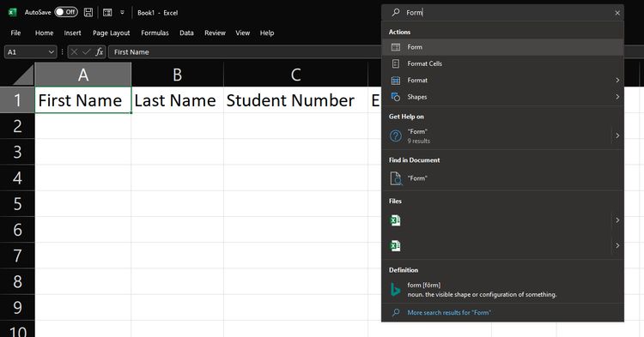Screen dimensions: 644x337
Task: Find "Form" in Document
Action: click(x=502, y=178)
